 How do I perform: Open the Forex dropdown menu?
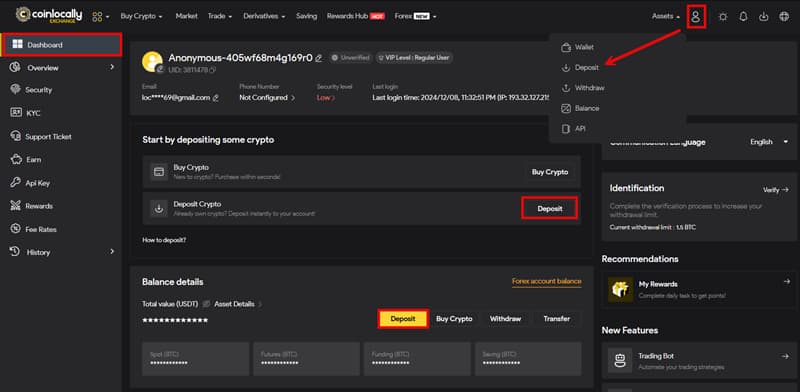pyautogui.click(x=415, y=16)
